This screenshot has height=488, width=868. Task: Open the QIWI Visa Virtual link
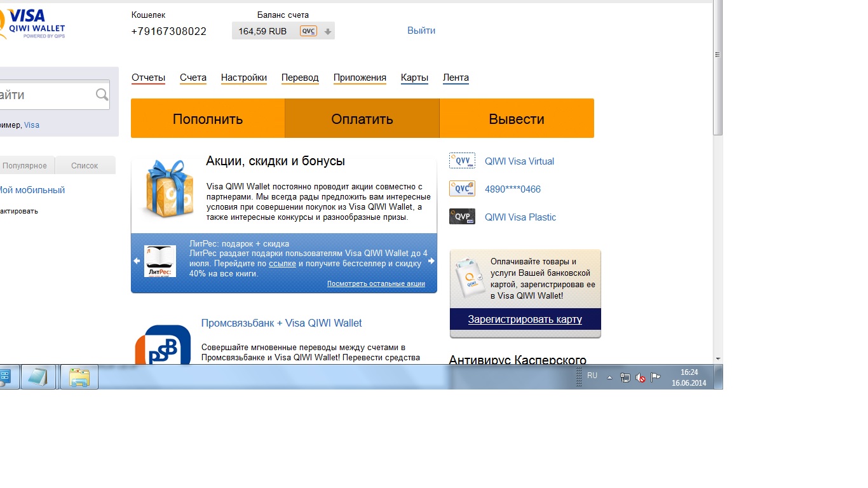coord(519,161)
